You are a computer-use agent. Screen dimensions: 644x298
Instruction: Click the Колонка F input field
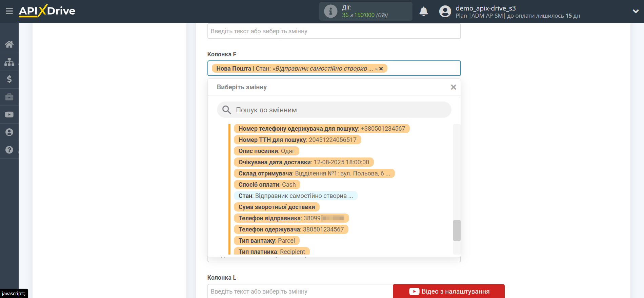point(334,68)
